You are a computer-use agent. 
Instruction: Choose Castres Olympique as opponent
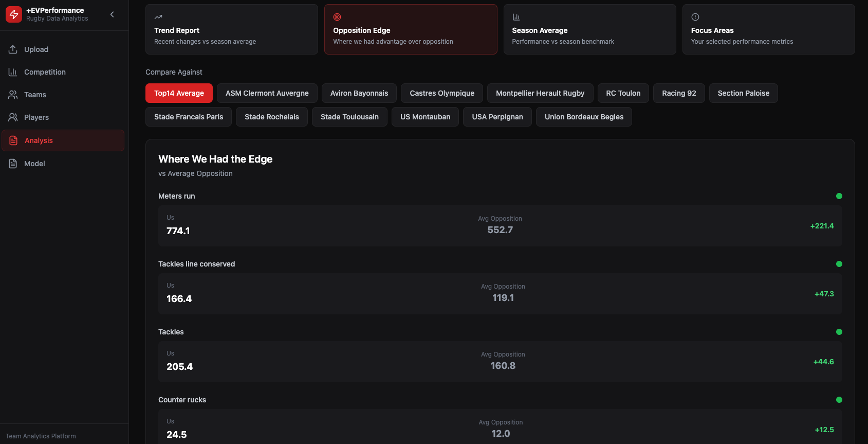pos(442,93)
